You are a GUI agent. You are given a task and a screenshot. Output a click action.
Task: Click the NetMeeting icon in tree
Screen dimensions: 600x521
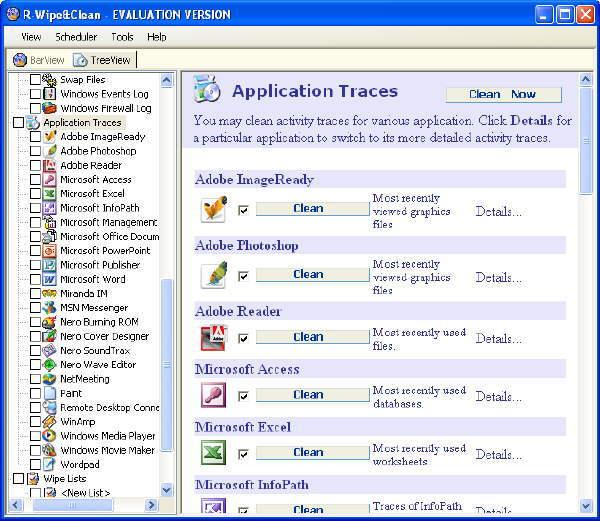tap(50, 379)
